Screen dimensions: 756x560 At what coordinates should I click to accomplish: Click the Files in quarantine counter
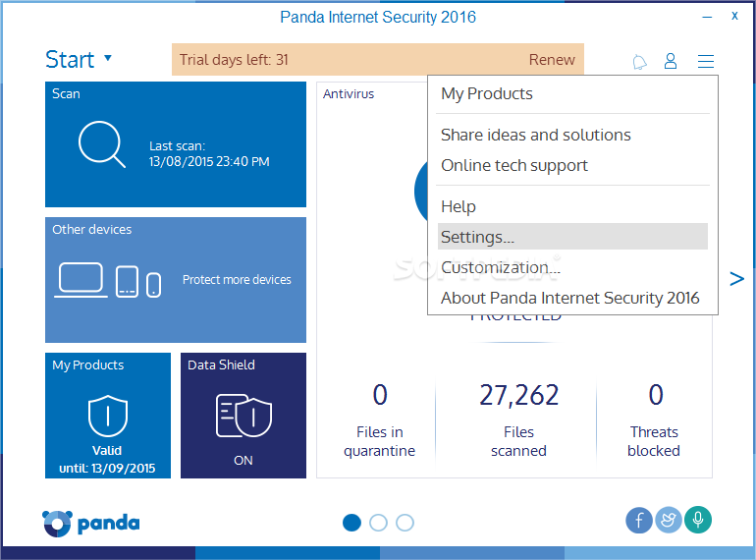pos(379,420)
